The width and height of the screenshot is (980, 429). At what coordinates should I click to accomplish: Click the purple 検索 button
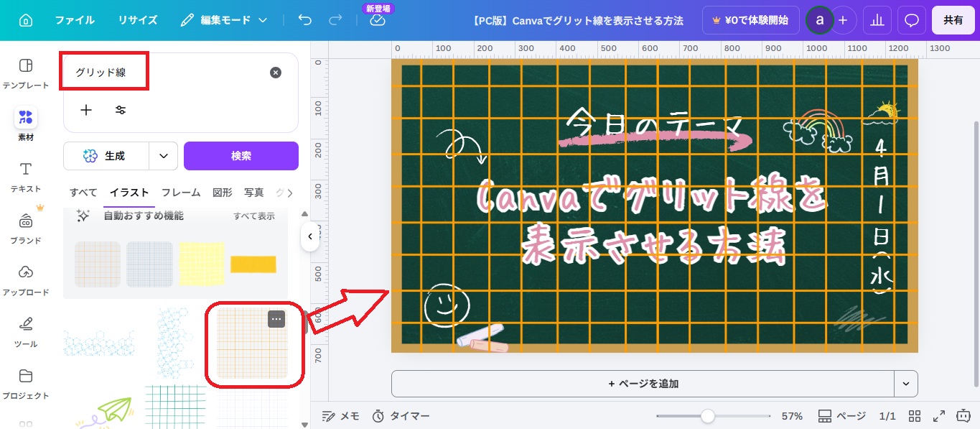click(x=241, y=156)
